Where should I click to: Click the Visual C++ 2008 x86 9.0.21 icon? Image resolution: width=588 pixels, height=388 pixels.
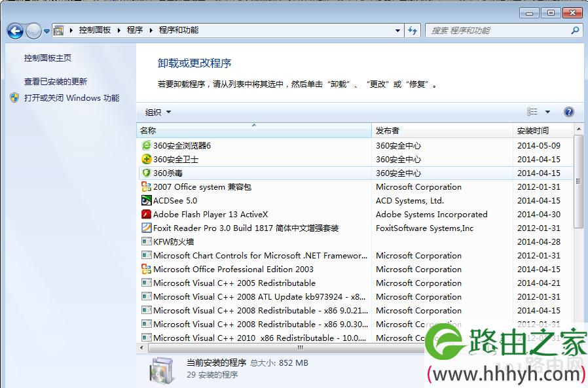click(146, 310)
